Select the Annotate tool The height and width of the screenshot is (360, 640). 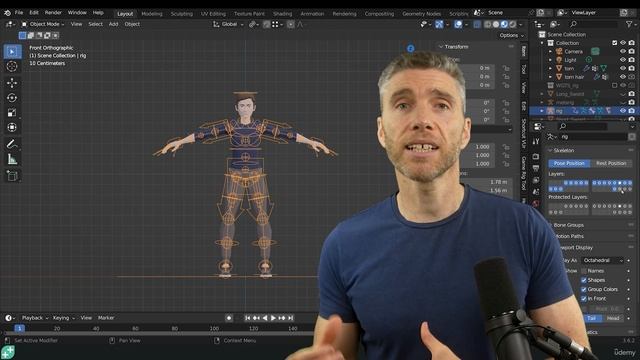[12, 144]
